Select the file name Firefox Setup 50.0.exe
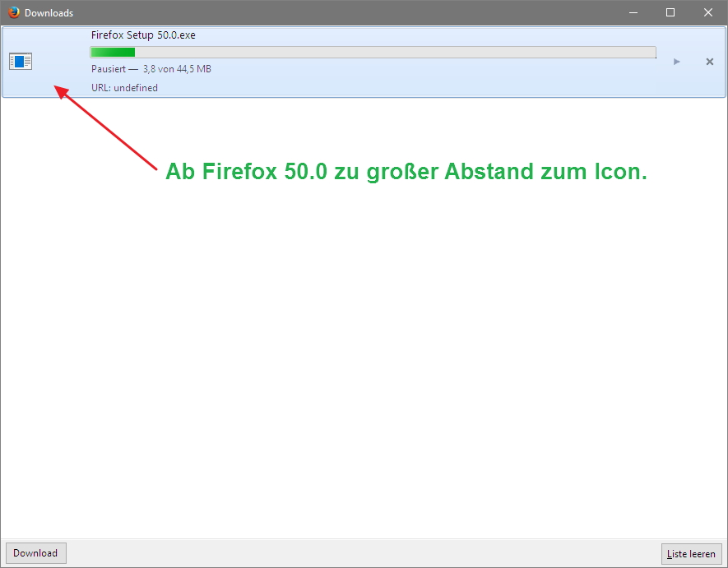Image resolution: width=728 pixels, height=568 pixels. [x=143, y=35]
